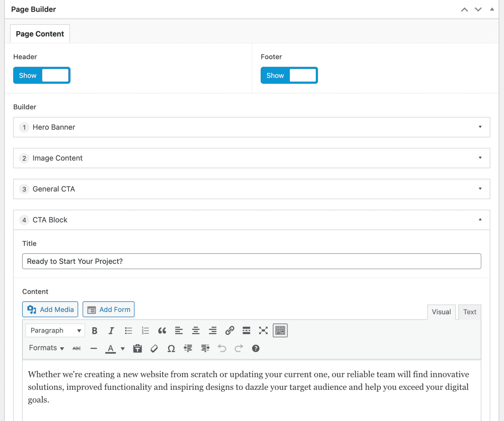The image size is (504, 421).
Task: Open keyboard shortcuts help icon
Action: tap(256, 348)
